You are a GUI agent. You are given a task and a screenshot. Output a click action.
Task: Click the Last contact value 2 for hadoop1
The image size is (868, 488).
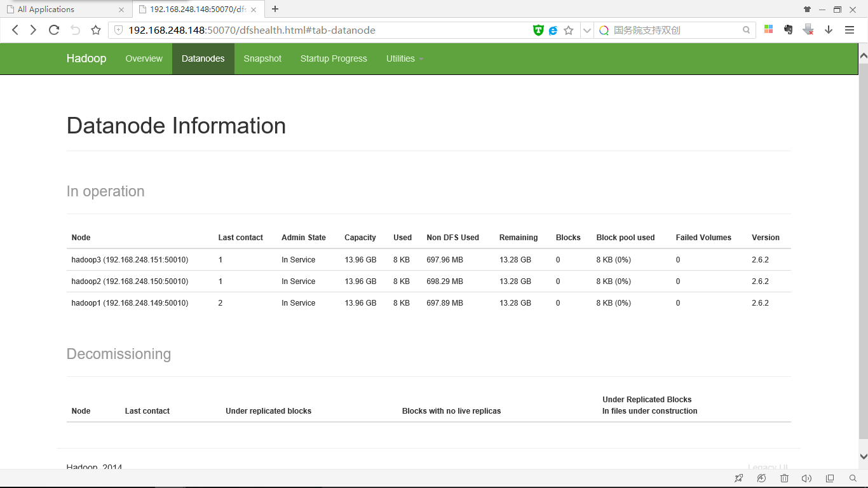(x=220, y=303)
